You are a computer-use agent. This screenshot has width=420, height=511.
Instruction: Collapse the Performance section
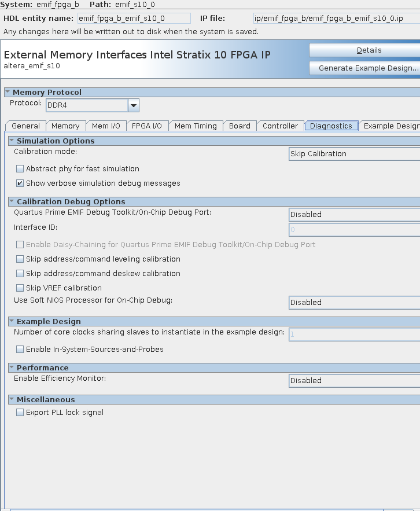(x=12, y=367)
